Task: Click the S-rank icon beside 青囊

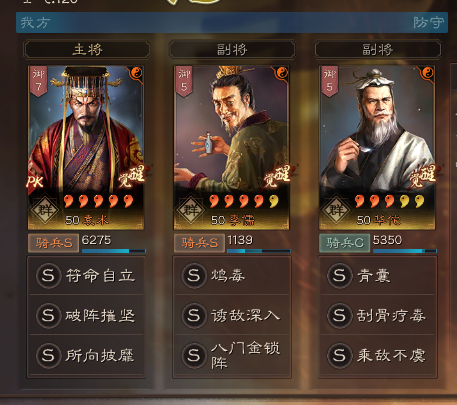Action: point(339,276)
